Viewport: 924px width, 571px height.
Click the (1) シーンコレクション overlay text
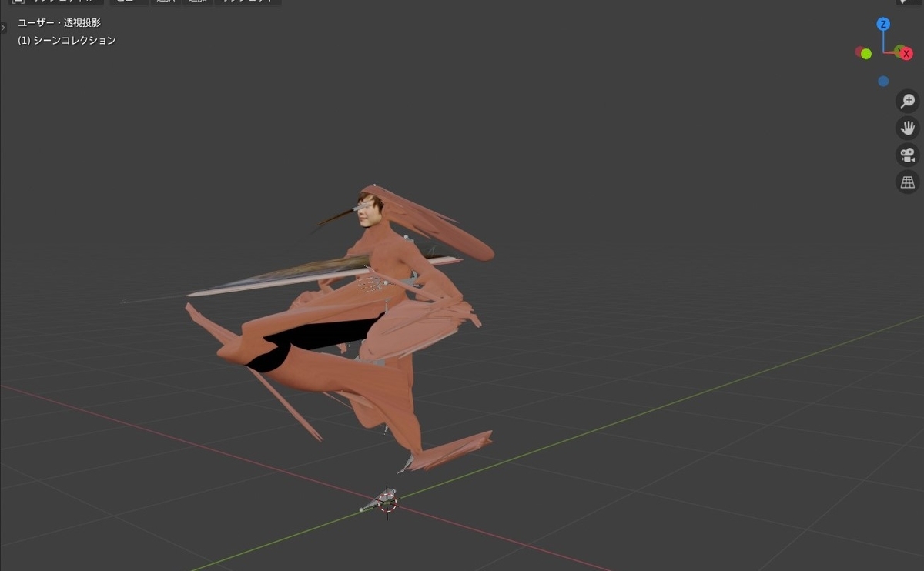click(x=67, y=40)
